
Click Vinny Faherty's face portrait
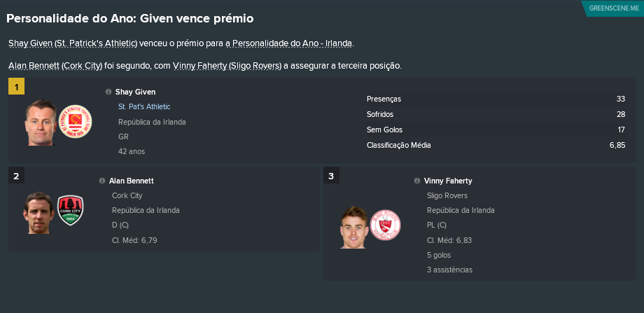pyautogui.click(x=354, y=227)
